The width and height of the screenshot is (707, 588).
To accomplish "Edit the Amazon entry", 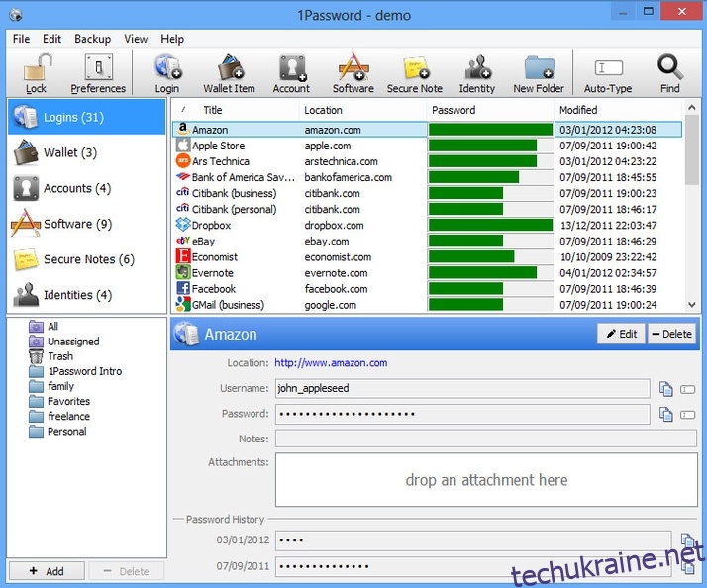I will 621,334.
